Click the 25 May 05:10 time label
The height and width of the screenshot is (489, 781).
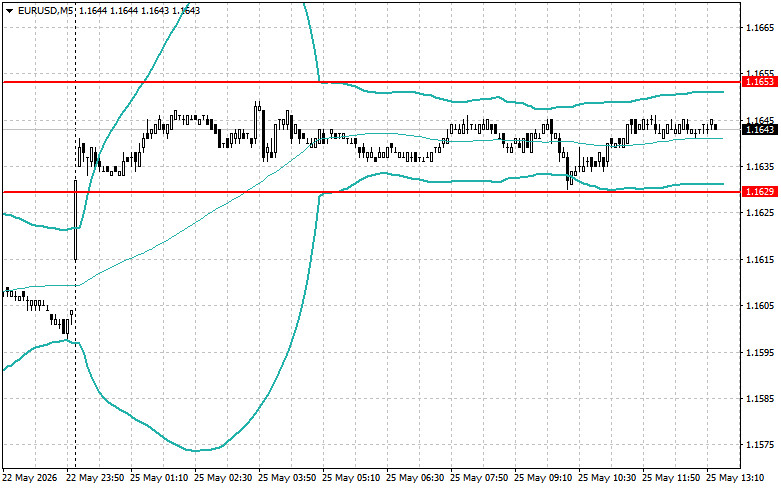[x=351, y=478]
